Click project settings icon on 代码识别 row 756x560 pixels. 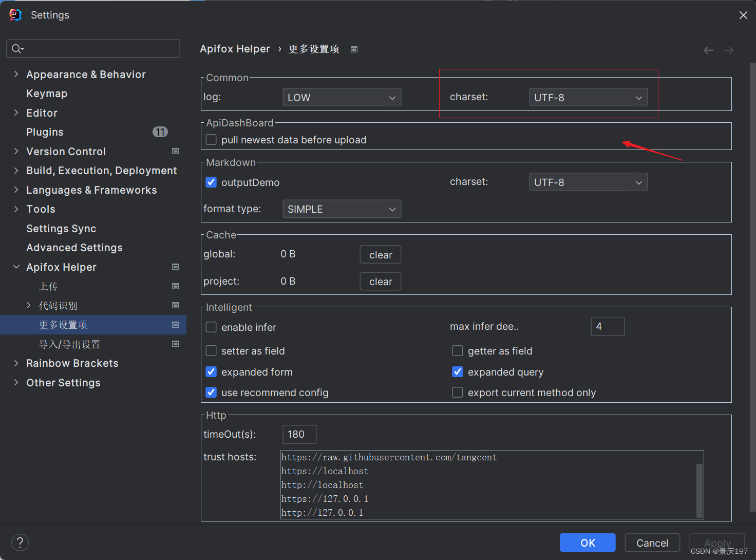175,305
